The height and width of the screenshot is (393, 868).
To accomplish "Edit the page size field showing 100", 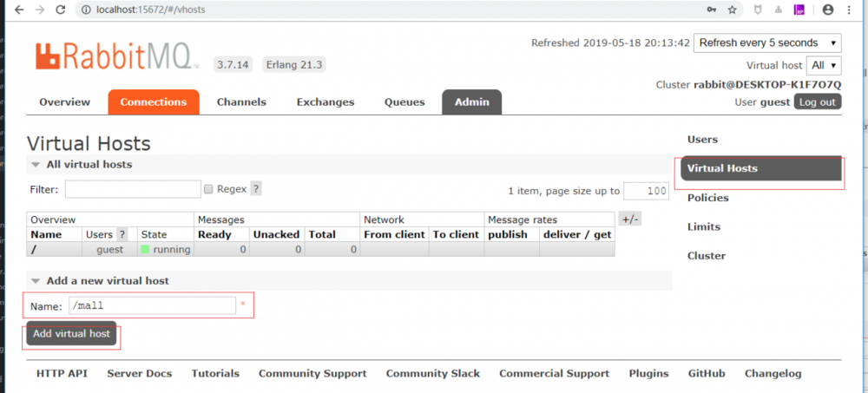I will tap(646, 191).
